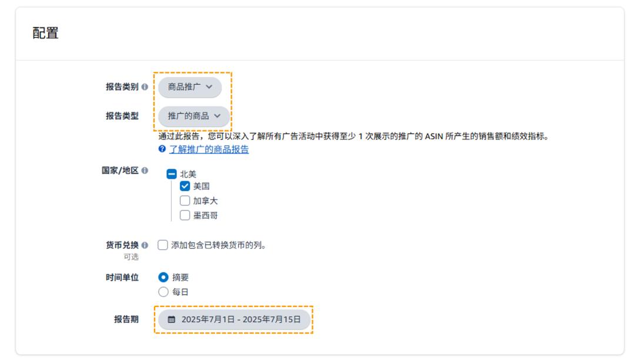Open the 商品推广 report category dropdown
The width and height of the screenshot is (635, 364).
pos(189,87)
